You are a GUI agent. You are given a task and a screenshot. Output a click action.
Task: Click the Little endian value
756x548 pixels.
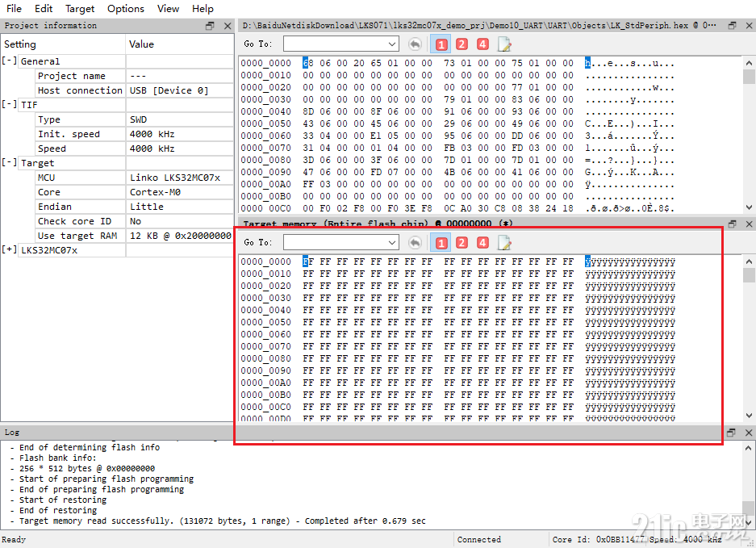147,207
